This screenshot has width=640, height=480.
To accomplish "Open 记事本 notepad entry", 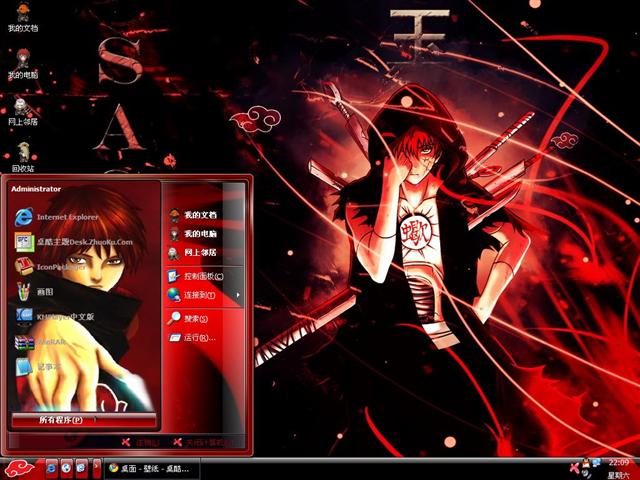I will pos(37,367).
